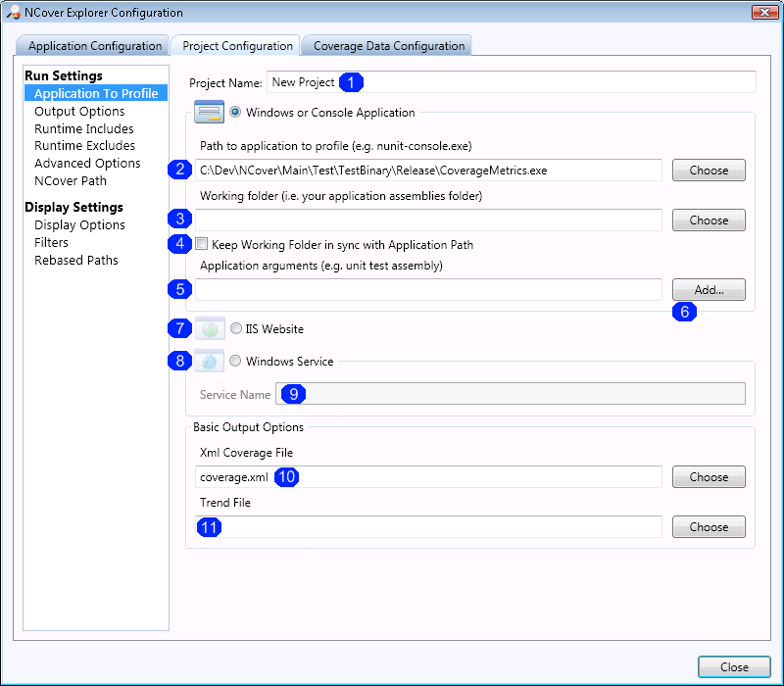Open NCover Path settings
Viewport: 784px width, 686px height.
(x=71, y=180)
